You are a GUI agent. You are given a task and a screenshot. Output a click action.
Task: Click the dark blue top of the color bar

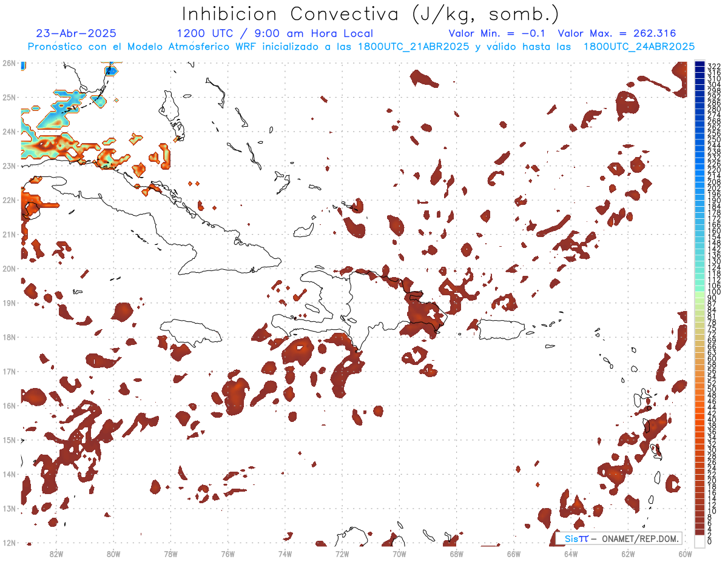coord(699,64)
